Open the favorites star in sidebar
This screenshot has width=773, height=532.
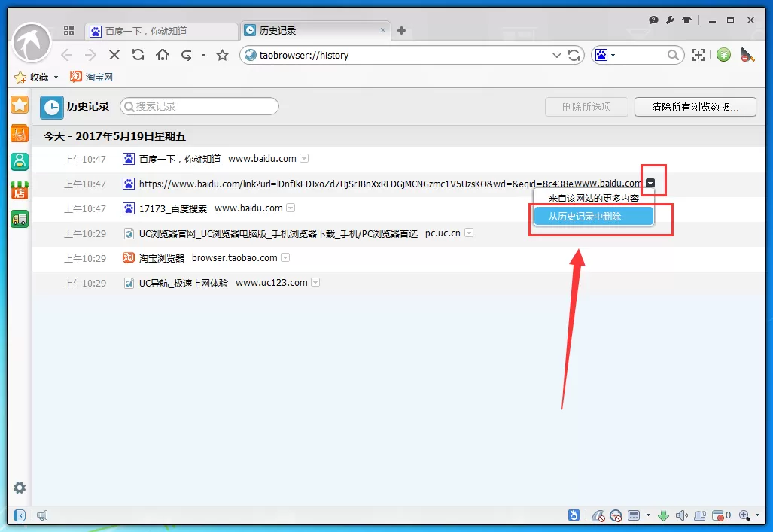point(20,105)
